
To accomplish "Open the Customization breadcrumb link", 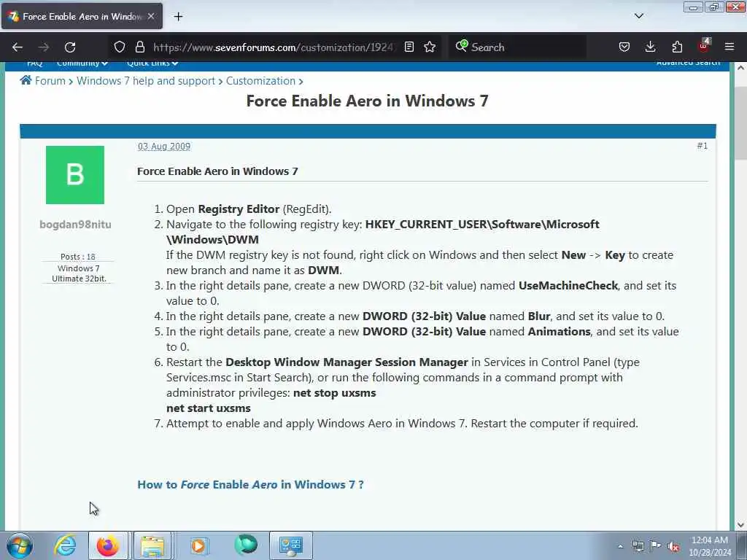I will click(260, 81).
